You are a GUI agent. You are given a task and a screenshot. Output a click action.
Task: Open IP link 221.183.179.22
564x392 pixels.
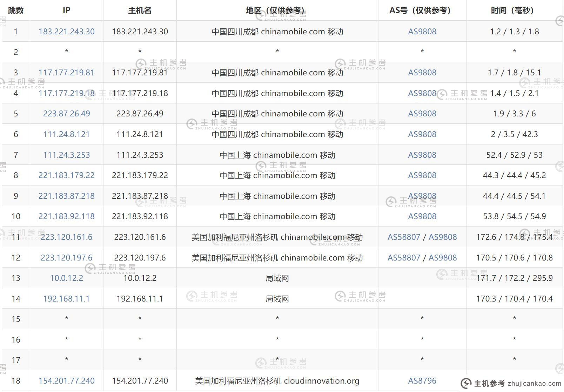(66, 175)
